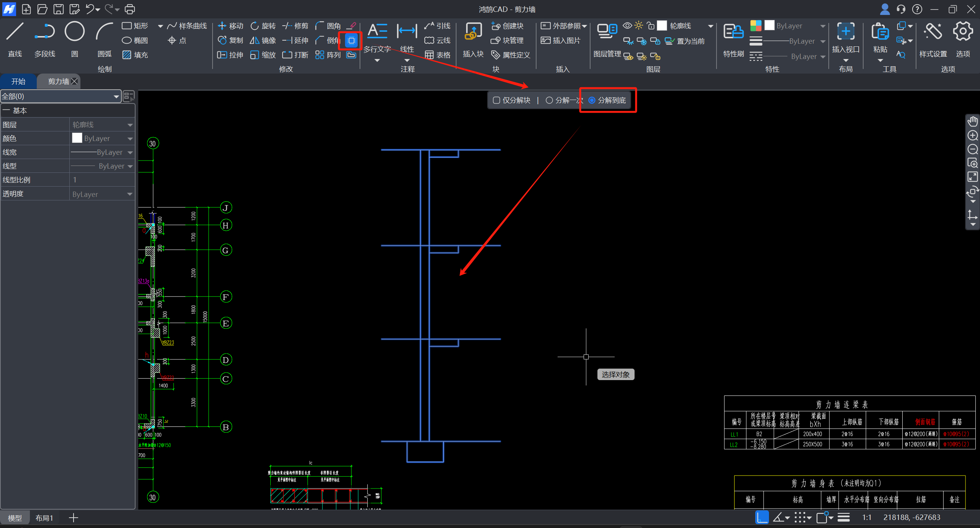Select the 分解一次 radio option
The width and height of the screenshot is (980, 528).
pos(549,100)
